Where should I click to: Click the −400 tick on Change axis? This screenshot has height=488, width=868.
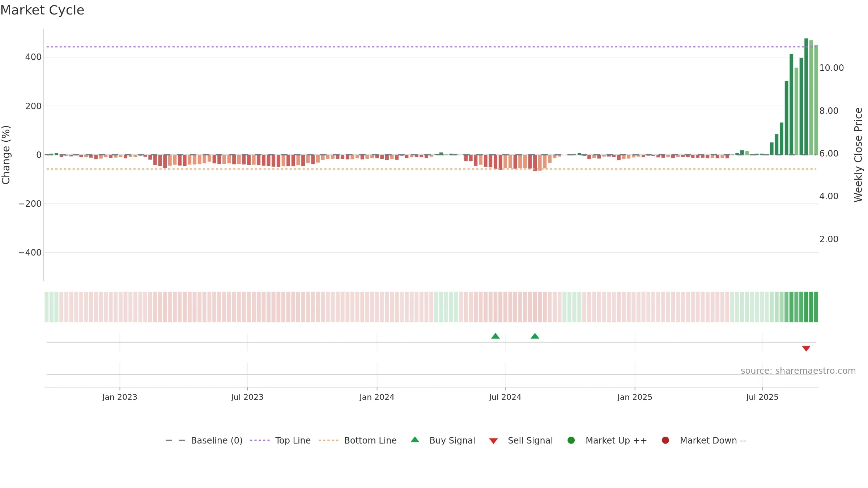click(30, 253)
